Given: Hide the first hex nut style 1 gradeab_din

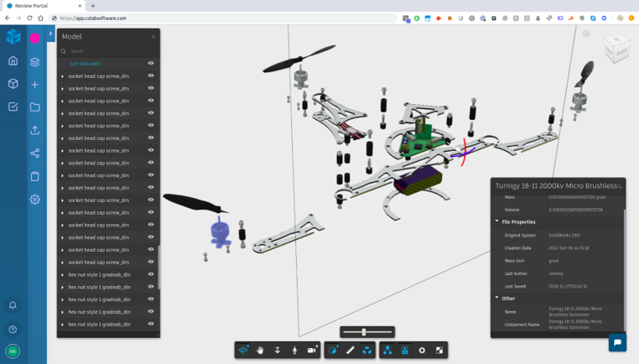Looking at the screenshot, I should point(151,274).
